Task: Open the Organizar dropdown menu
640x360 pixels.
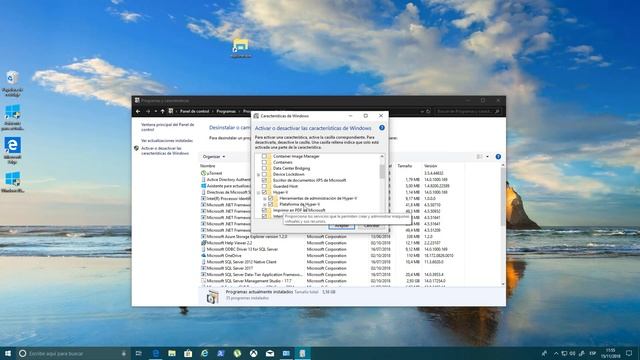Action: pos(214,157)
